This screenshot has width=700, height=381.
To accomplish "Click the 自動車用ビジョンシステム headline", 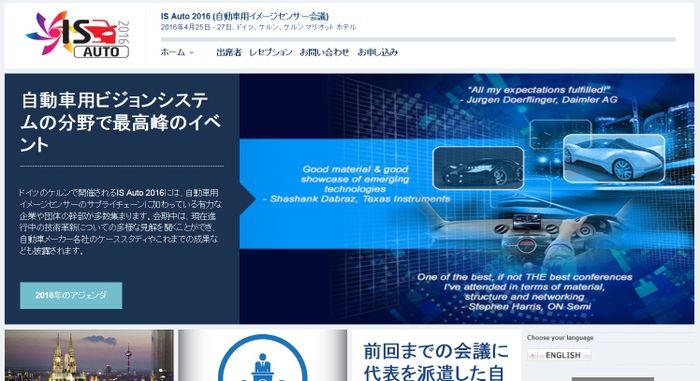I will coord(121,122).
